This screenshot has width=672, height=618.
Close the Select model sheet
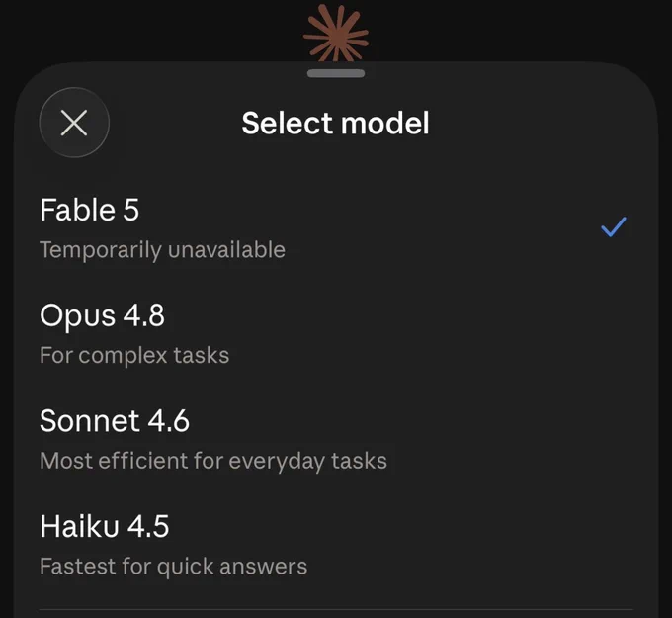pos(74,123)
